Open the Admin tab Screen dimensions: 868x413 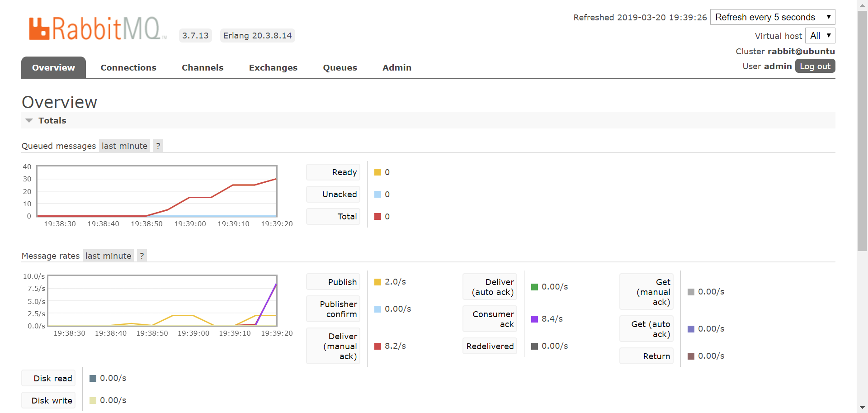tap(397, 67)
